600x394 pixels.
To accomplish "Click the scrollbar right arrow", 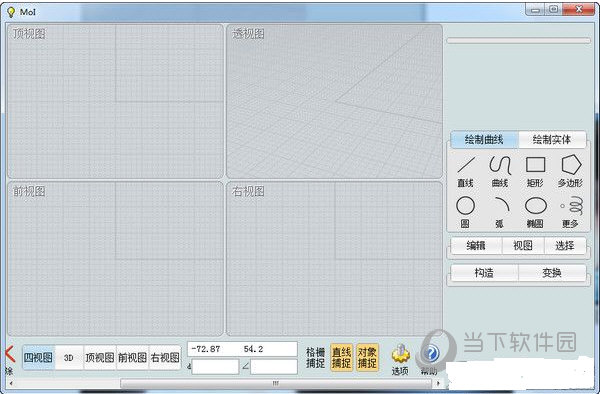I will 438,383.
